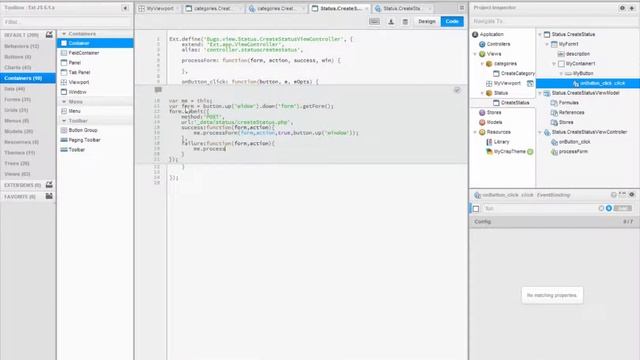640x360 pixels.
Task: Click the trash icon in the editor toolbar
Action: (x=405, y=22)
